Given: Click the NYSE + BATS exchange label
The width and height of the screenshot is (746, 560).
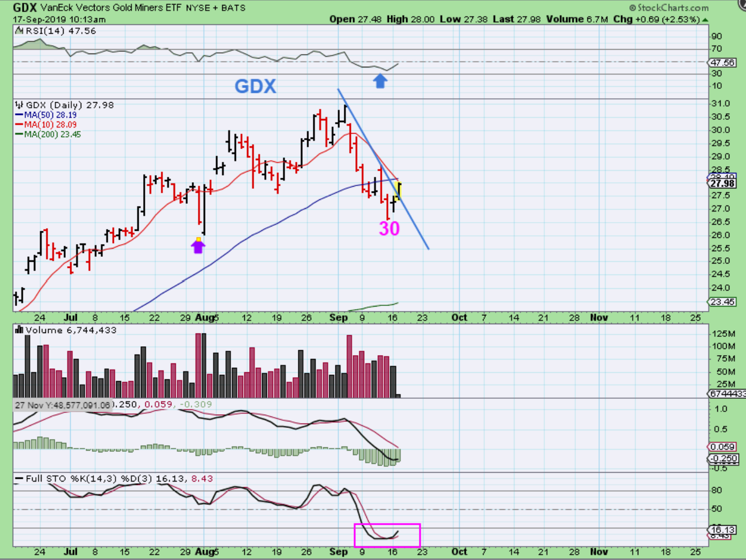Looking at the screenshot, I should tap(216, 8).
